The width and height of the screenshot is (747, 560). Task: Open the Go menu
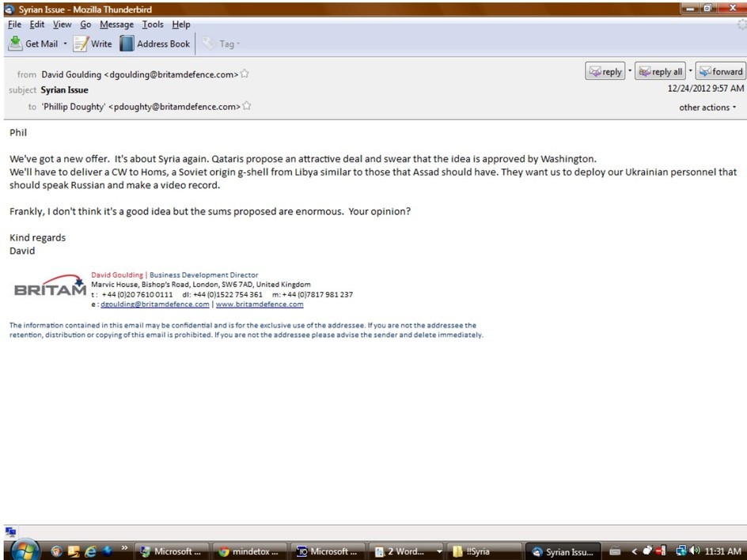pos(85,25)
